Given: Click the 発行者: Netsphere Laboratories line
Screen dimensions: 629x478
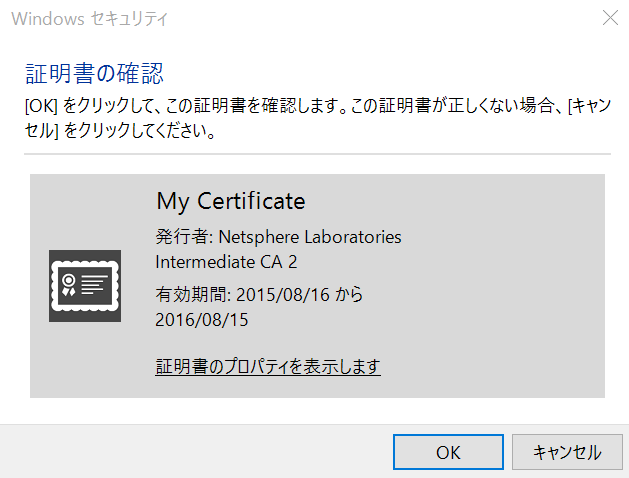Looking at the screenshot, I should [278, 237].
